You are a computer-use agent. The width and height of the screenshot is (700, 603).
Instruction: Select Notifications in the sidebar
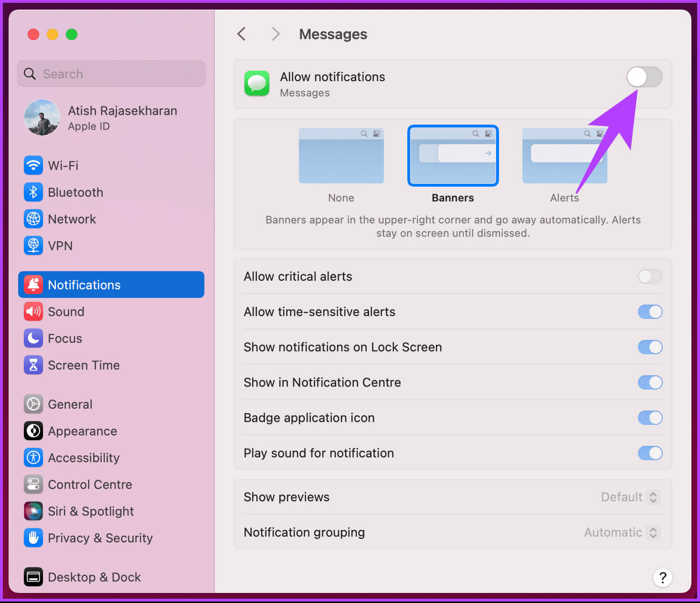(x=111, y=285)
